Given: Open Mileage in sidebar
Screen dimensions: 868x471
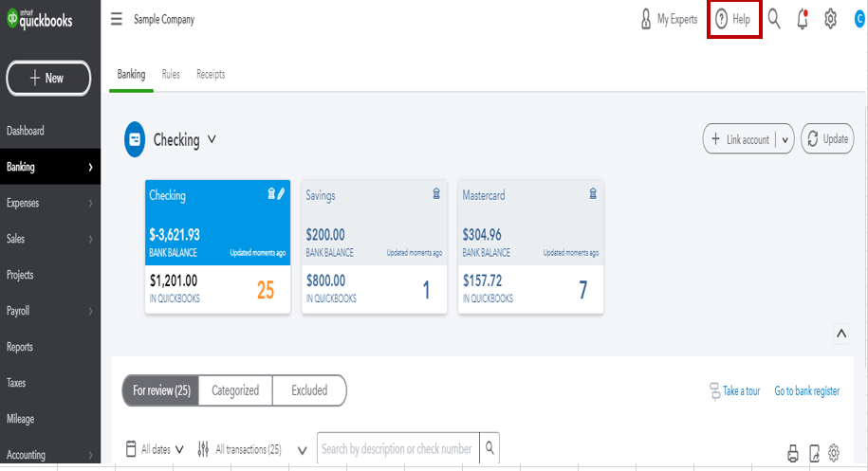Looking at the screenshot, I should 21,419.
